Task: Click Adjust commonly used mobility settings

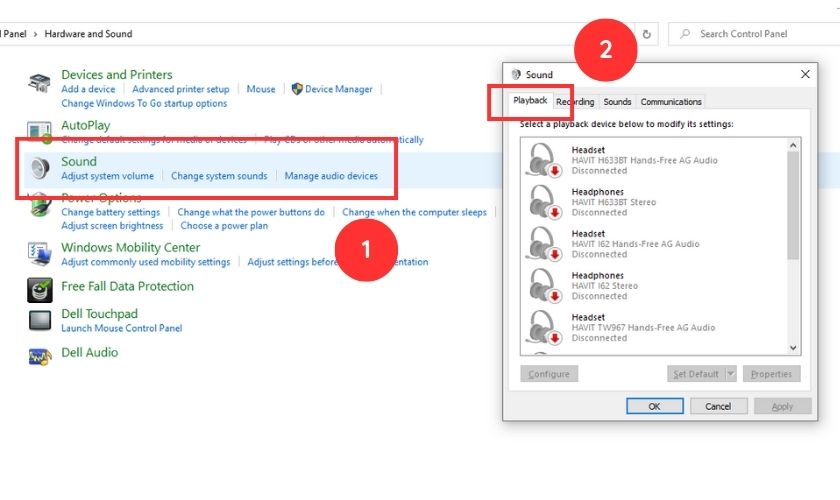Action: click(x=146, y=262)
